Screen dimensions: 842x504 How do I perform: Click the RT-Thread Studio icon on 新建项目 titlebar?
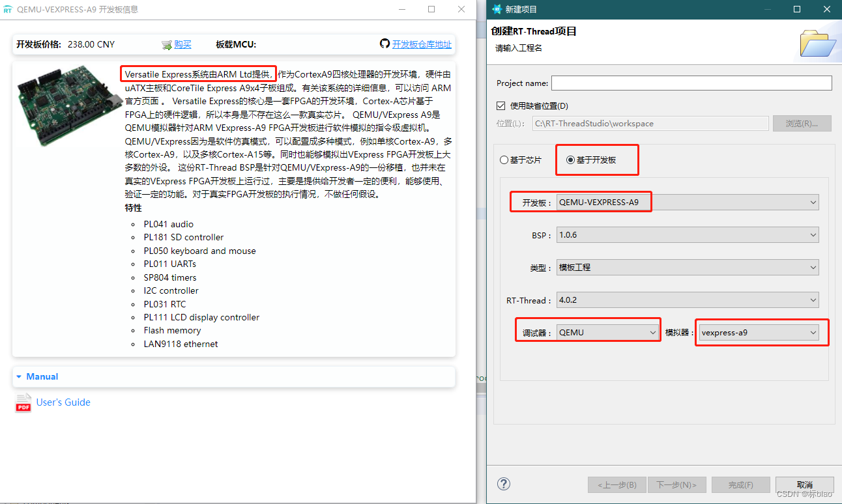click(496, 9)
